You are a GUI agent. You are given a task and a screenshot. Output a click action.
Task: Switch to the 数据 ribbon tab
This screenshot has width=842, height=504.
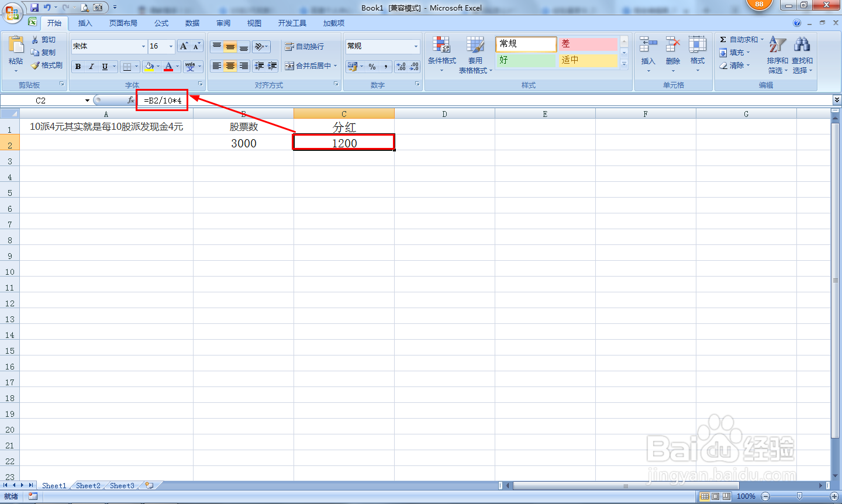[x=192, y=23]
